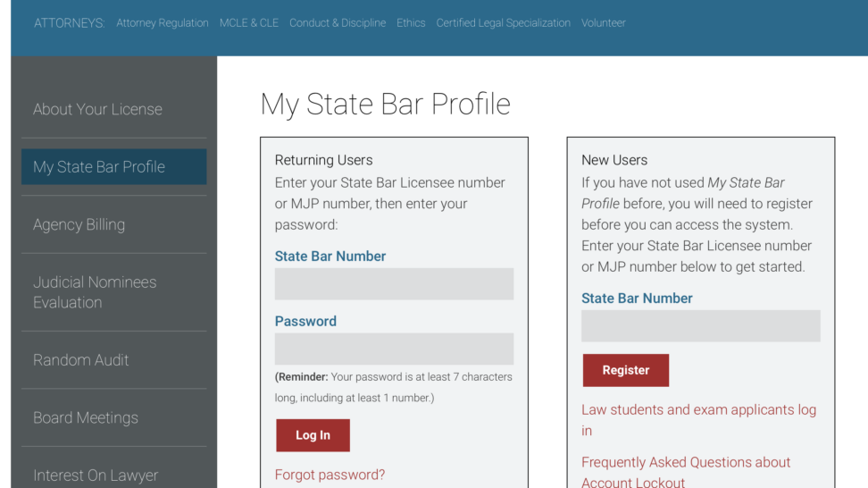
Task: Focus the Password input field
Action: pos(394,349)
